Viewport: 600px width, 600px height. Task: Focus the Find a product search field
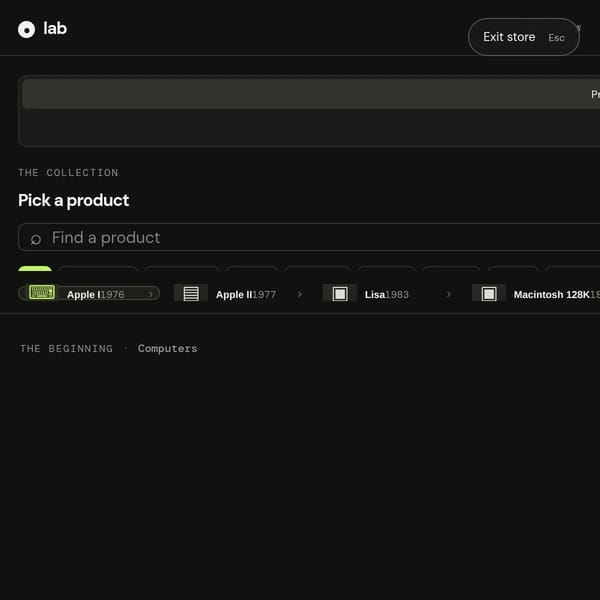(x=309, y=237)
